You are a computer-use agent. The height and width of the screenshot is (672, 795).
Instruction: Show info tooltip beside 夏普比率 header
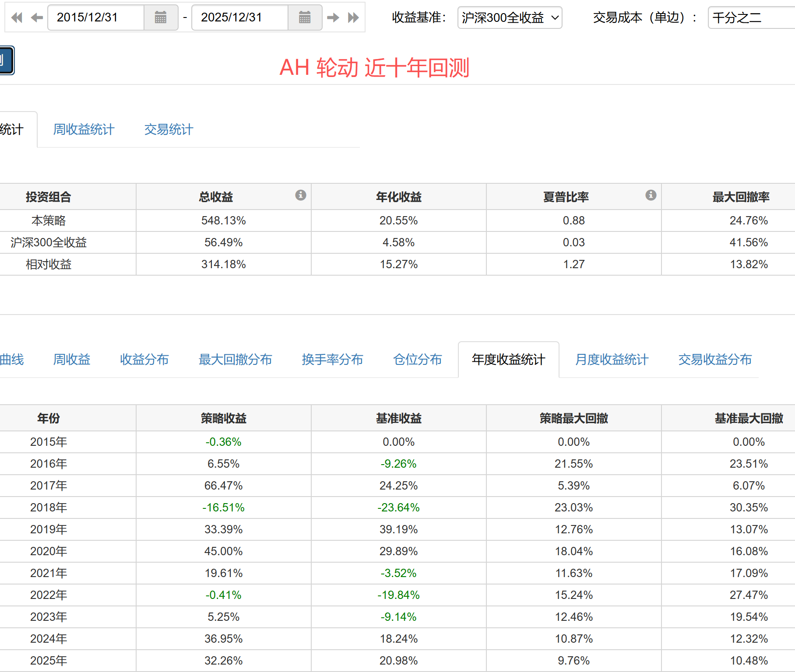pos(651,195)
